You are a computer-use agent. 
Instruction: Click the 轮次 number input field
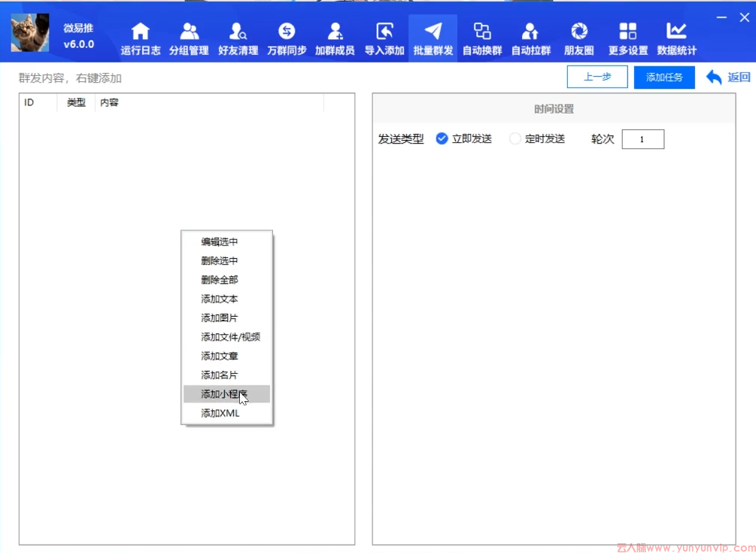642,139
